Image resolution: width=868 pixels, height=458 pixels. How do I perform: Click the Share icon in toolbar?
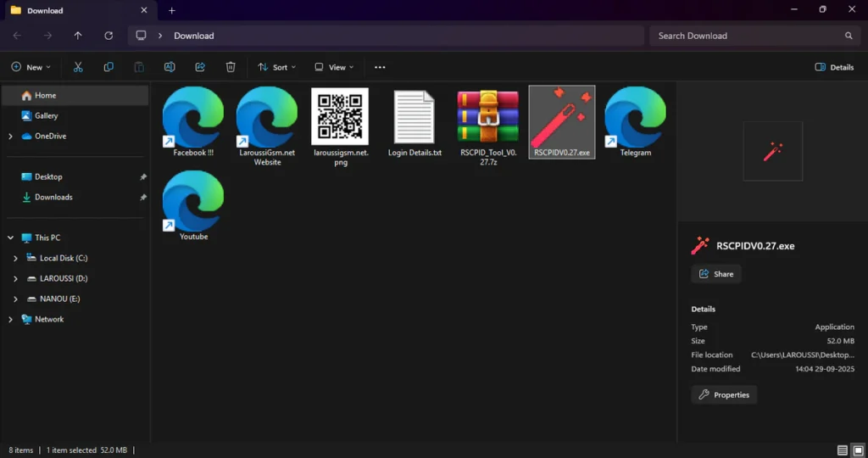click(x=200, y=67)
